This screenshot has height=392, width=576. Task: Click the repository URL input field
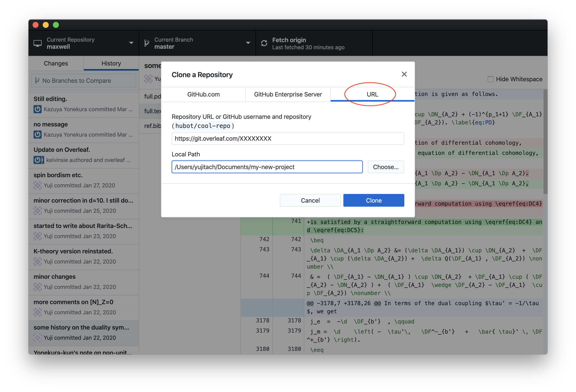pyautogui.click(x=288, y=138)
